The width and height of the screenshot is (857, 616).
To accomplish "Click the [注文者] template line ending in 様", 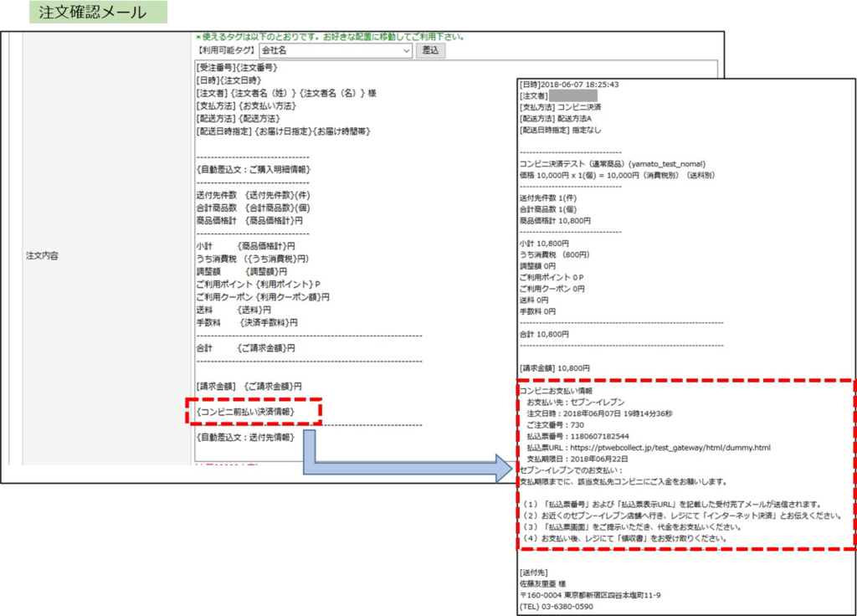I will click(x=286, y=93).
